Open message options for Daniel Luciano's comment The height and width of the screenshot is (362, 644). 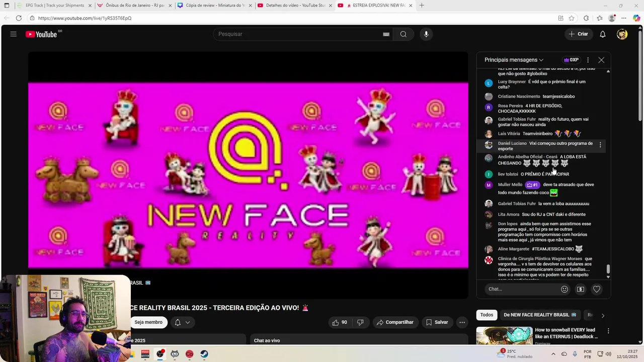tap(600, 145)
